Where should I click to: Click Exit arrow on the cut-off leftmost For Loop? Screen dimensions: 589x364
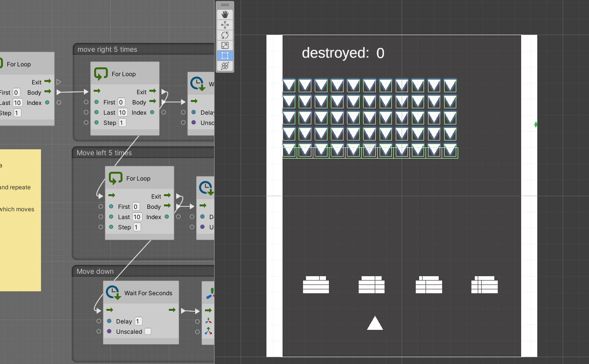click(47, 81)
